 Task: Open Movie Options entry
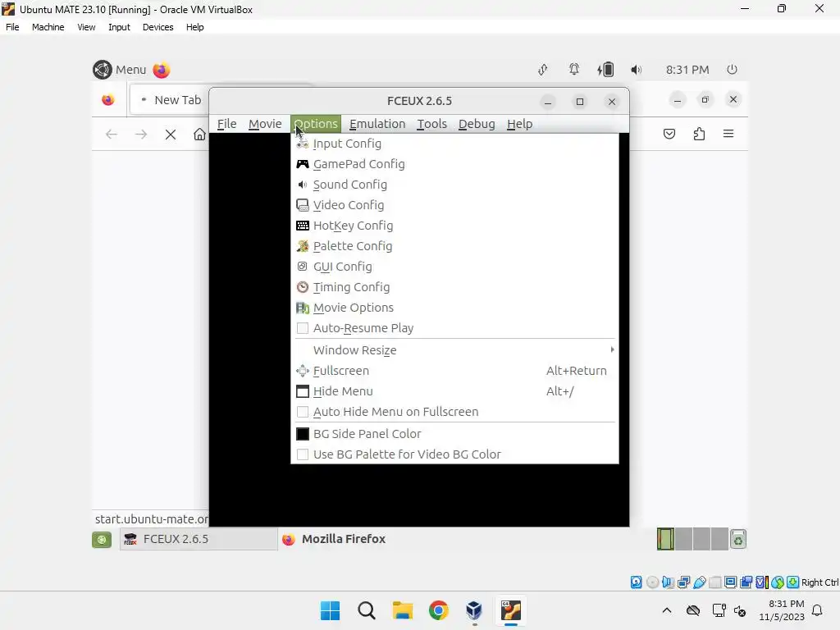(454, 308)
